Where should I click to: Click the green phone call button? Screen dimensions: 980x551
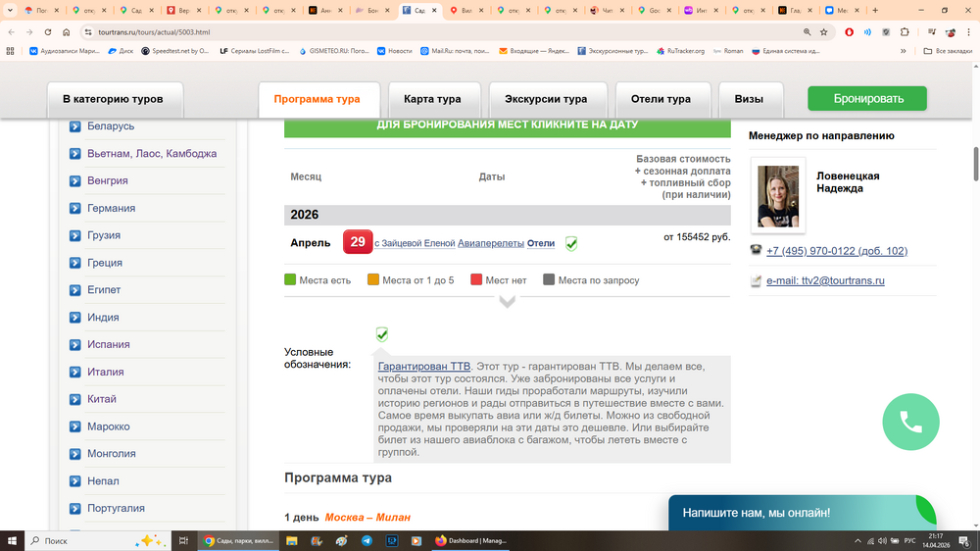pyautogui.click(x=910, y=422)
